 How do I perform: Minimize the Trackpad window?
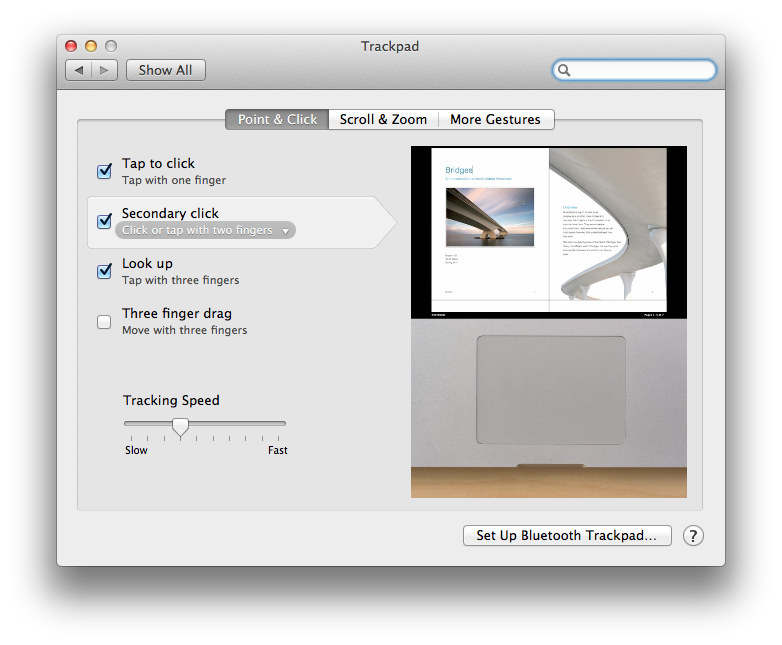point(91,46)
